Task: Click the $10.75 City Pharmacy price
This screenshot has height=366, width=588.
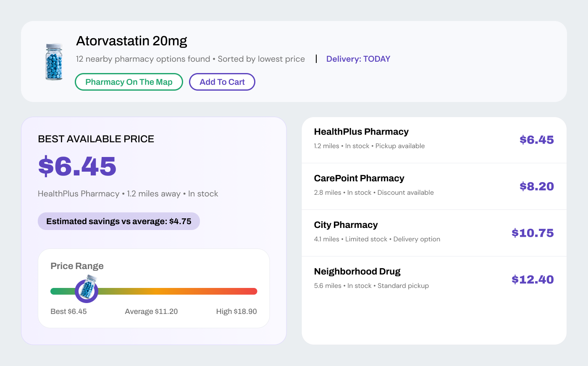Action: pos(533,233)
